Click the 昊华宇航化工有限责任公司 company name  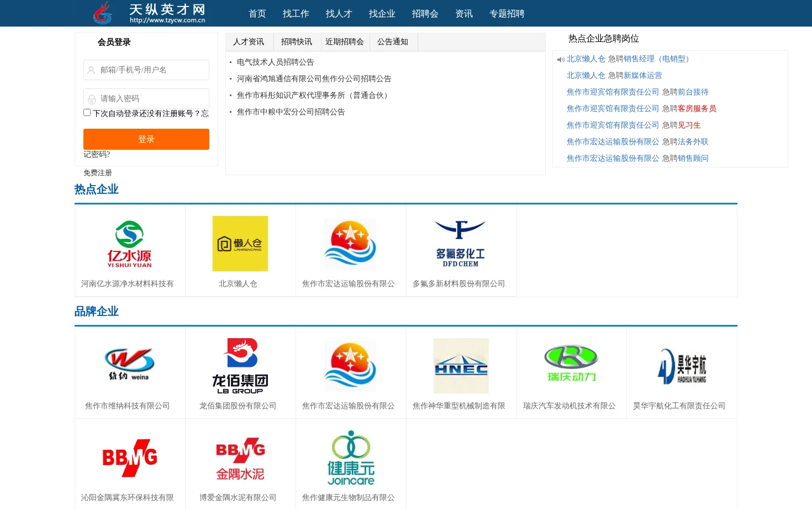click(x=679, y=406)
